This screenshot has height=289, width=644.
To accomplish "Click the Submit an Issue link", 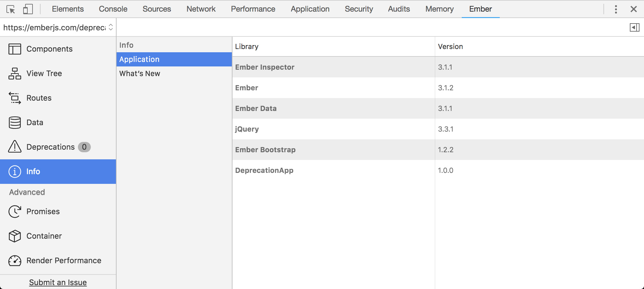I will pyautogui.click(x=58, y=283).
